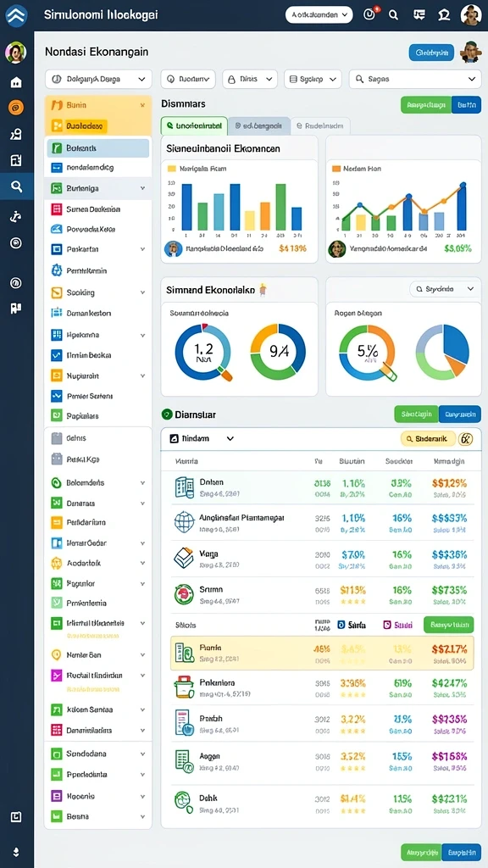Expand the Bindam table dropdown
Viewport: 488px width, 868px height.
point(230,438)
